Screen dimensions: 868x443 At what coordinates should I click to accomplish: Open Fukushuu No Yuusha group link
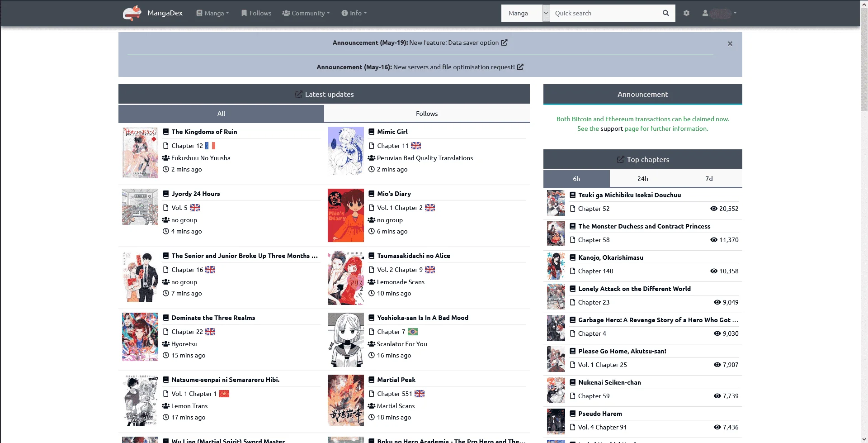point(201,158)
